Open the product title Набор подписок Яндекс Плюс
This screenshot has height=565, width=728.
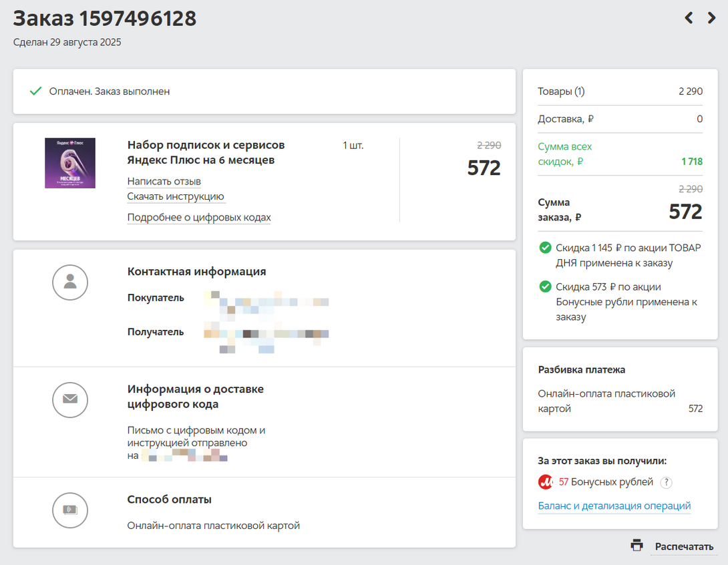pos(206,153)
